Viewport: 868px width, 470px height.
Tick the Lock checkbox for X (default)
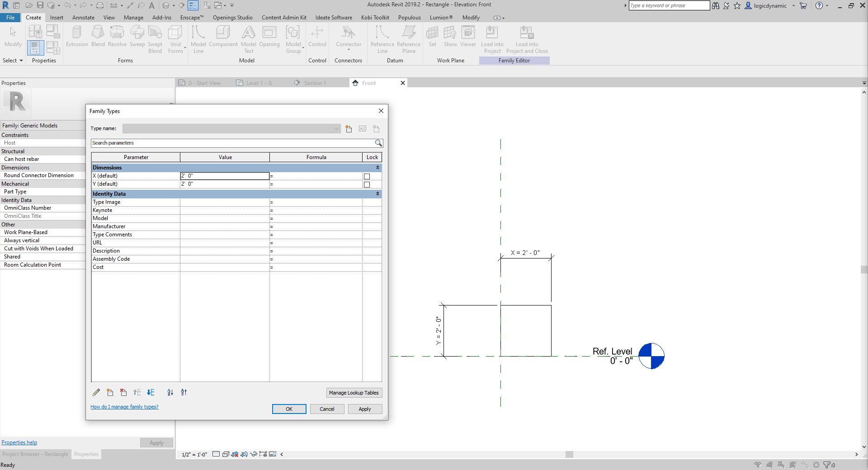[367, 176]
